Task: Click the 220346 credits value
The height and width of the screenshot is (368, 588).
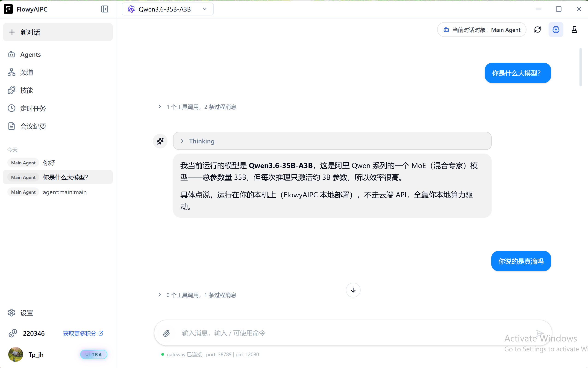Action: 34,333
